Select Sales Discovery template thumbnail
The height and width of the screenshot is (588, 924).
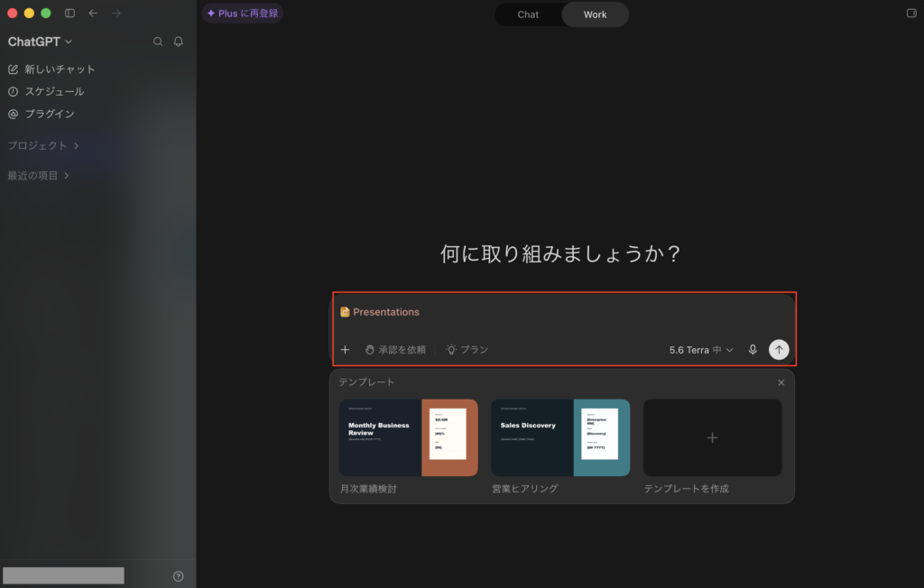tap(560, 437)
